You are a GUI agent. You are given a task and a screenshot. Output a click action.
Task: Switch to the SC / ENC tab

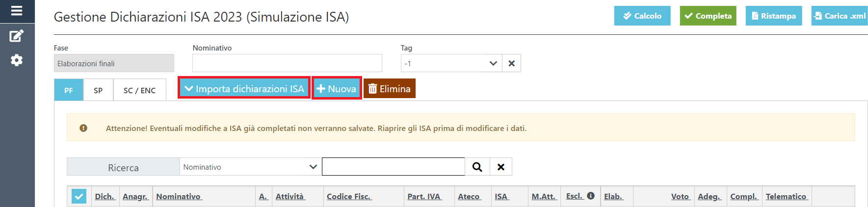tap(139, 90)
